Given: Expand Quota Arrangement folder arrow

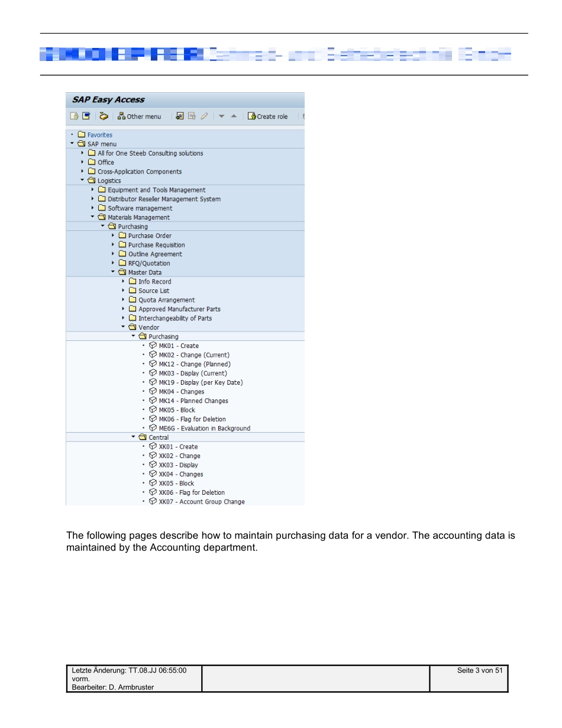Looking at the screenshot, I should (124, 299).
